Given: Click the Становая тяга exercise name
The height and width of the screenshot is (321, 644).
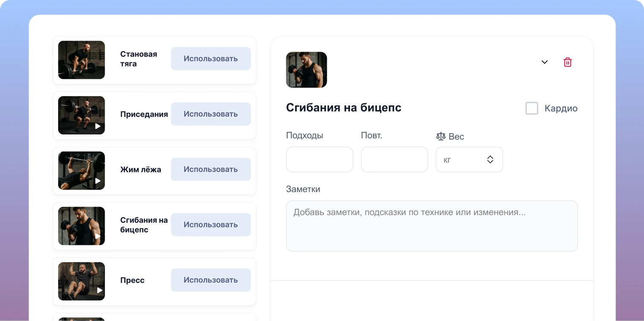Looking at the screenshot, I should [139, 59].
